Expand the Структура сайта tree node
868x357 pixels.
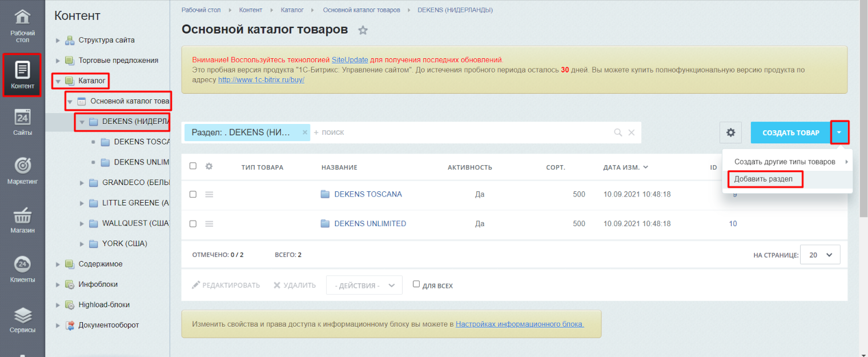[x=58, y=41]
